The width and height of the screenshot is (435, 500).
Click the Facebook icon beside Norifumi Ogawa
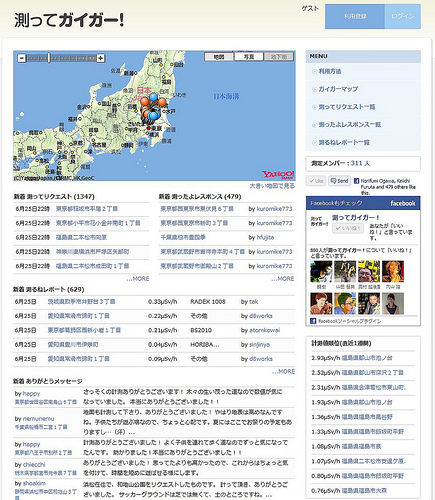pyautogui.click(x=356, y=181)
